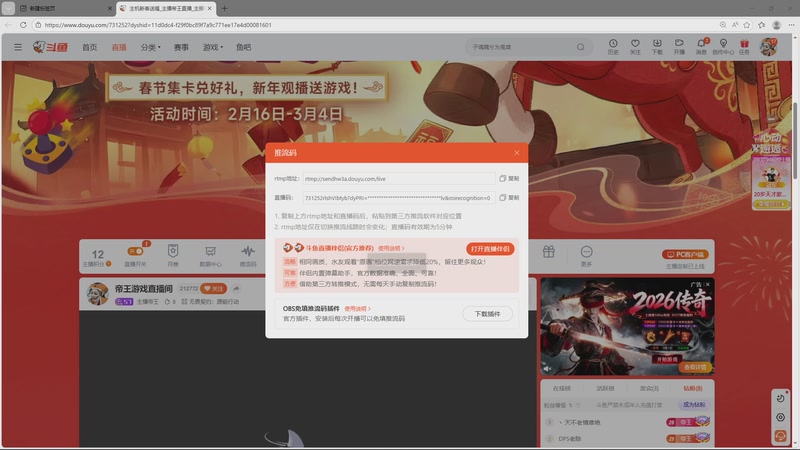This screenshot has width=800, height=450.
Task: Open the 创作中心 creator center icon
Action: point(723,46)
